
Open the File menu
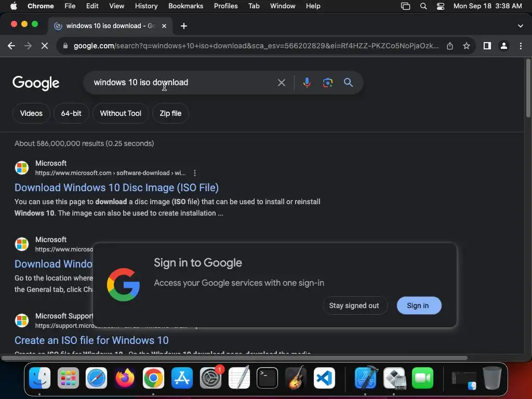coord(70,6)
